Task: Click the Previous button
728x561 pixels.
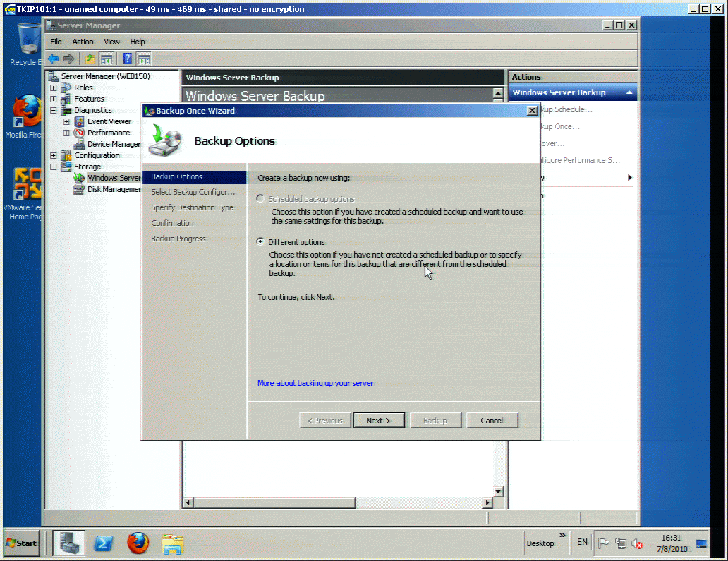Action: coord(325,421)
